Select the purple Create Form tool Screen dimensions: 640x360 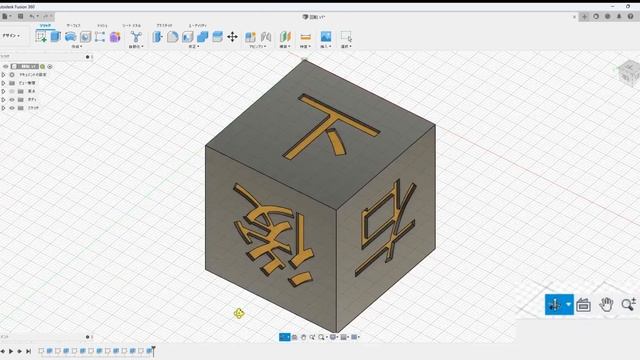click(x=115, y=37)
